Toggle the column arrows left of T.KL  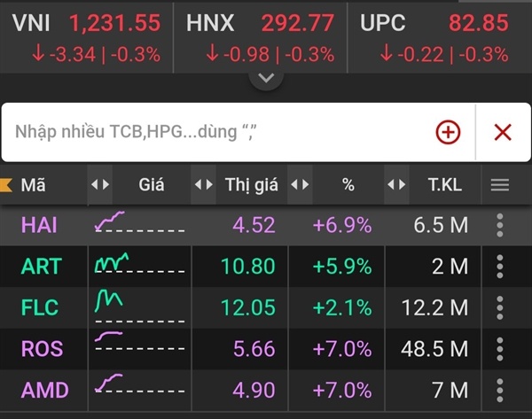pyautogui.click(x=396, y=185)
